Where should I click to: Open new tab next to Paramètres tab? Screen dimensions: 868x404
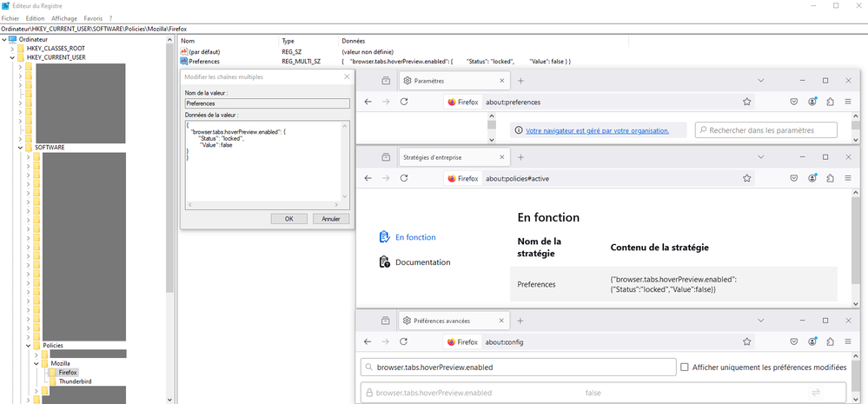pos(520,81)
